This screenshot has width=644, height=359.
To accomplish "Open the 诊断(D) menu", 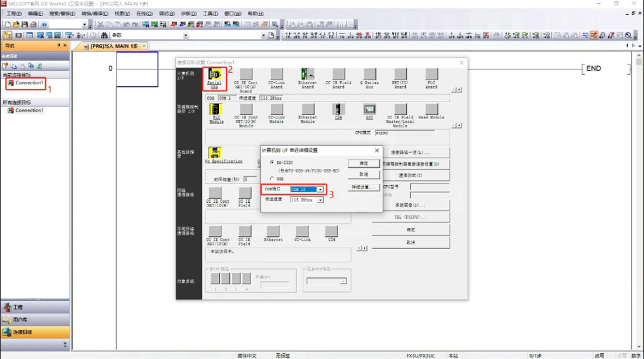I will tap(188, 14).
